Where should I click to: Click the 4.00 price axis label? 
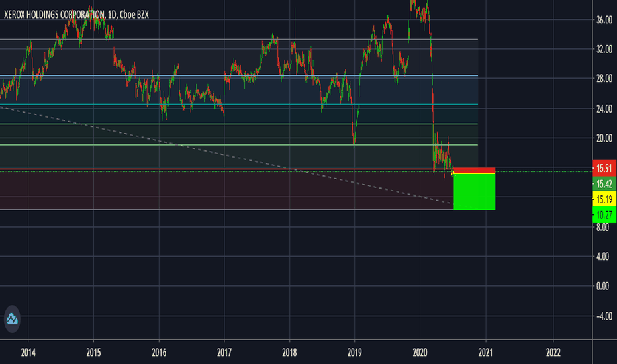[602, 257]
